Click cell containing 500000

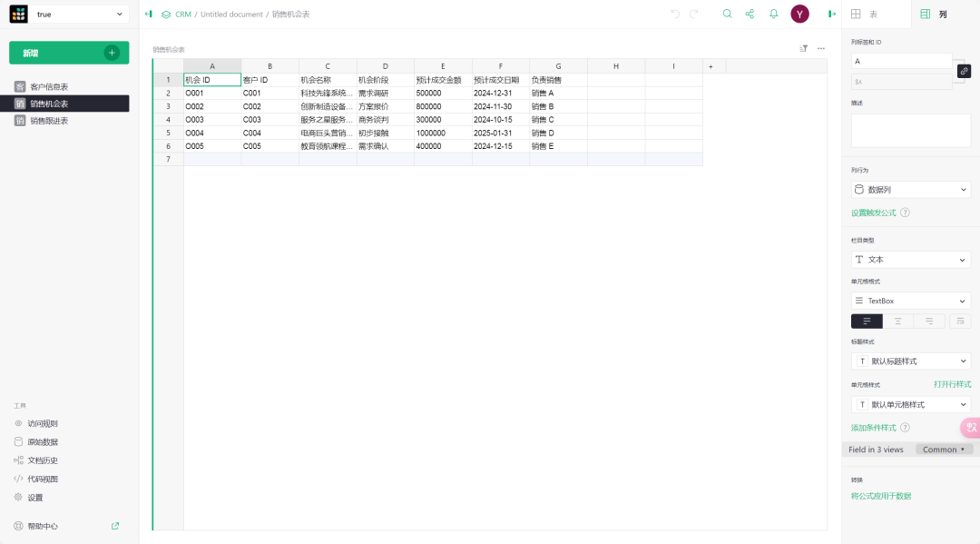click(x=442, y=93)
